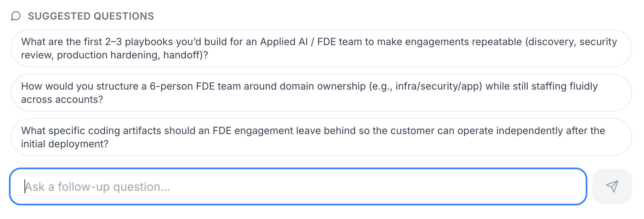The image size is (644, 219).
Task: Open the question about staffing fluidly across accounts
Action: click(x=321, y=93)
